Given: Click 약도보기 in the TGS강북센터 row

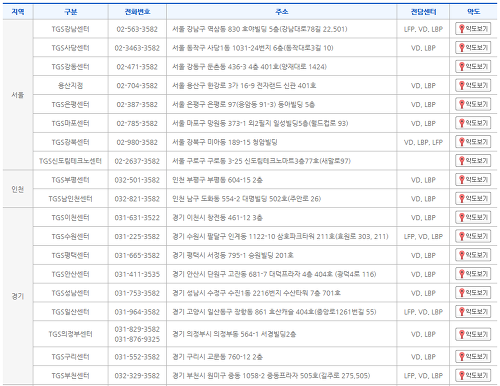Looking at the screenshot, I should 473,142.
